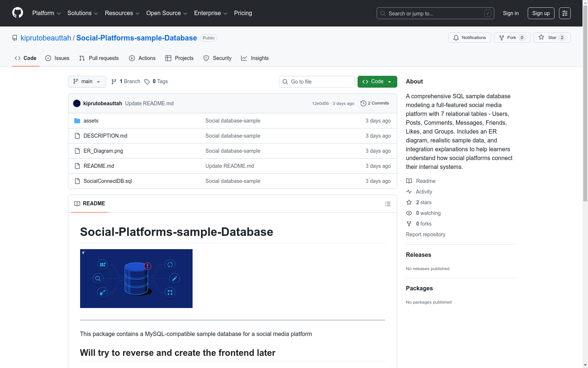
Task: Open the global navigation settings icon button
Action: pyautogui.click(x=565, y=13)
